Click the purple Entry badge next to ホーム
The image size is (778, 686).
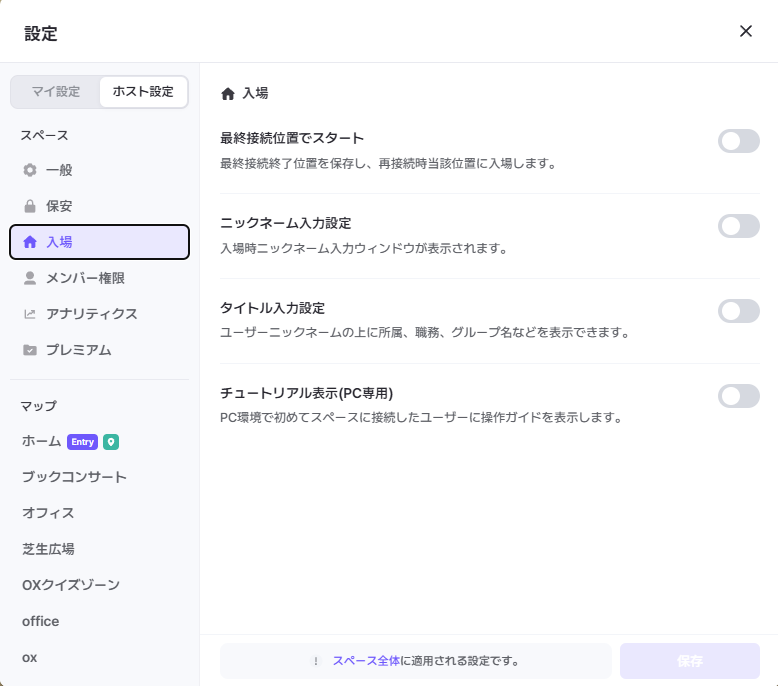pos(82,441)
